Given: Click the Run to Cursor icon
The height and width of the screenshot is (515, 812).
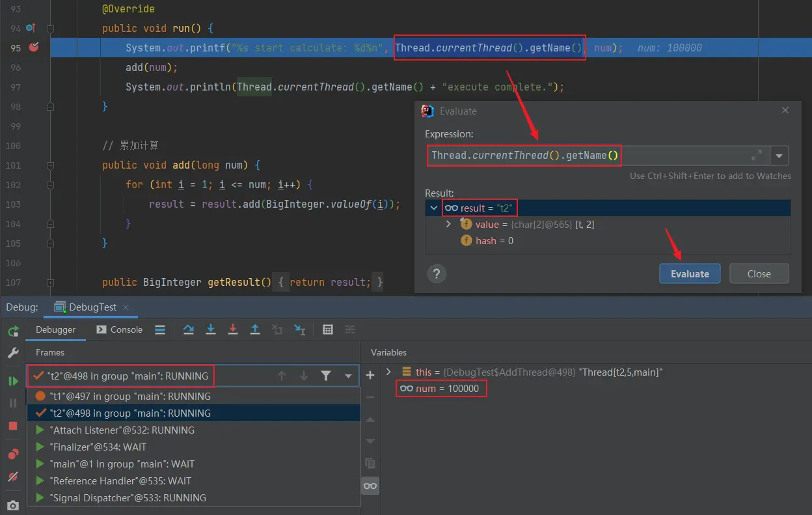Looking at the screenshot, I should 299,329.
